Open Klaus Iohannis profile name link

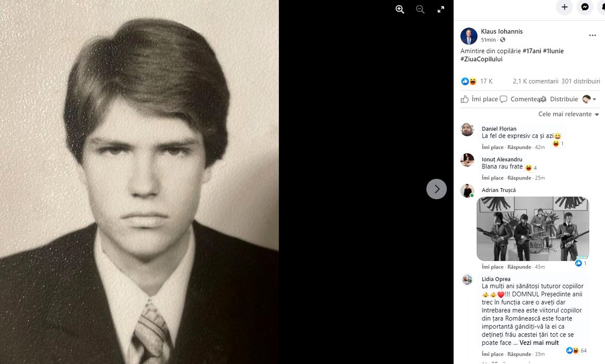(x=501, y=31)
